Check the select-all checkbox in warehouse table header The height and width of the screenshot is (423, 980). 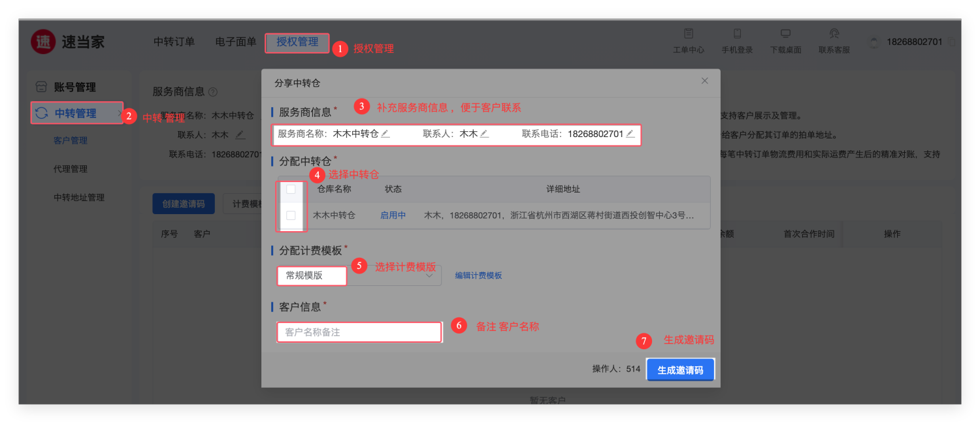tap(291, 189)
